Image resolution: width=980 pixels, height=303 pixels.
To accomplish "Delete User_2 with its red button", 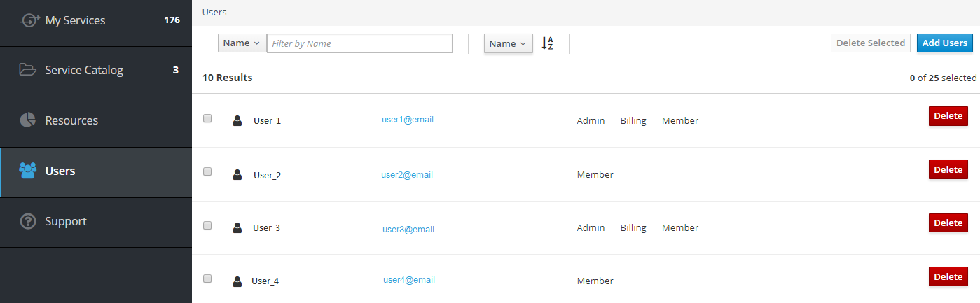I will click(948, 169).
